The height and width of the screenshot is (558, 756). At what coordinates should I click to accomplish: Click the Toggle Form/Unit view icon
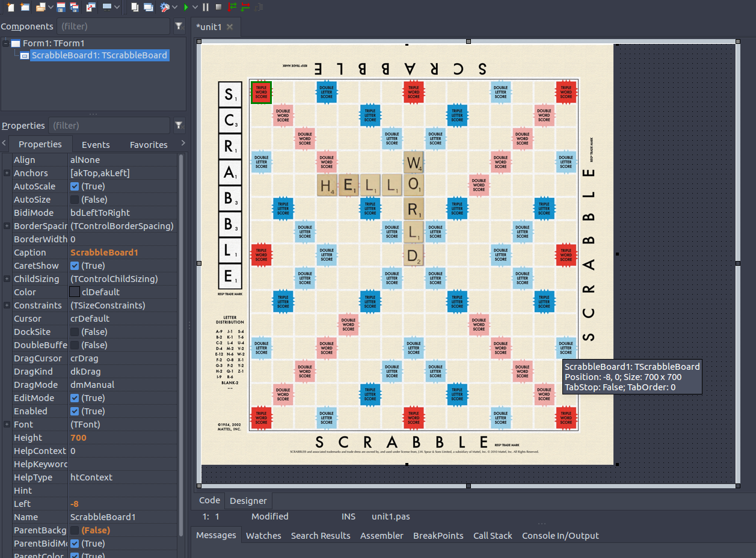pos(90,7)
